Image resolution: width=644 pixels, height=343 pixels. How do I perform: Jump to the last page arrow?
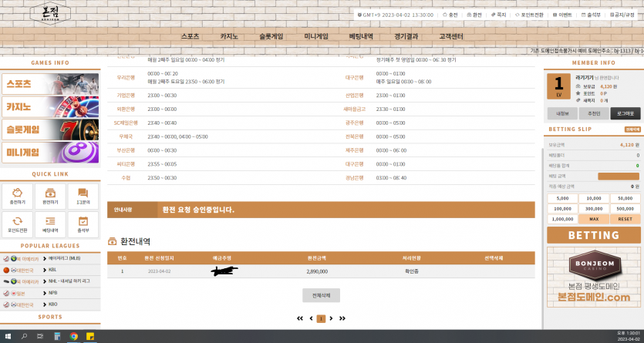[x=342, y=318]
